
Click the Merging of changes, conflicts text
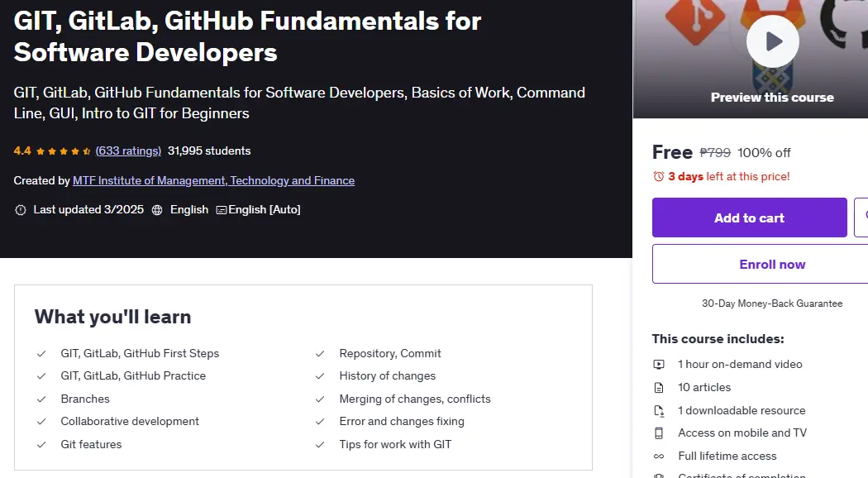[415, 399]
